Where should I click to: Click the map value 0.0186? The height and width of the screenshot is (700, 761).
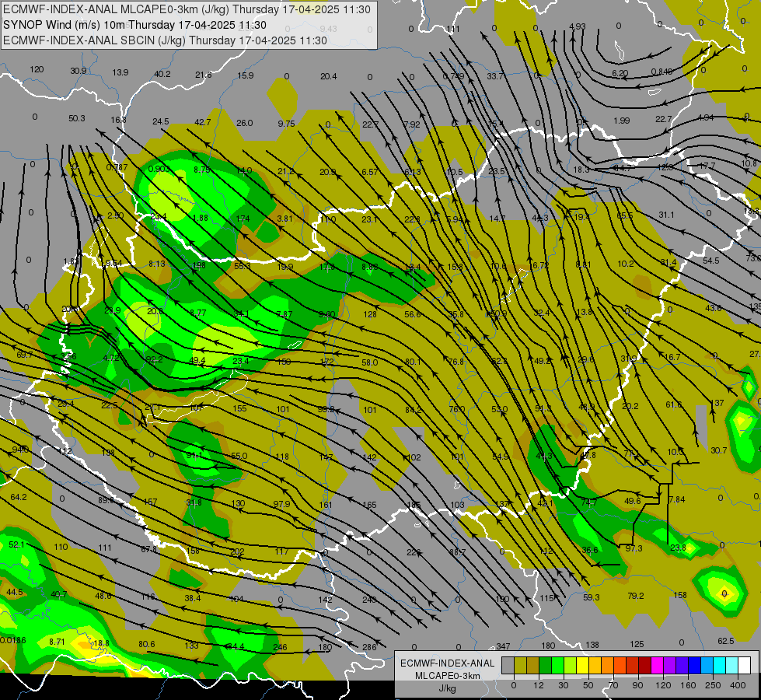coord(13,640)
